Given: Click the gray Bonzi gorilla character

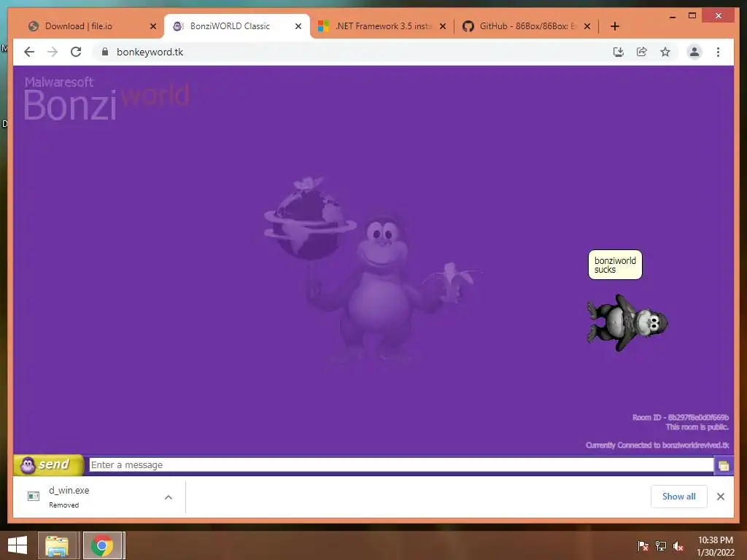Looking at the screenshot, I should coord(627,323).
